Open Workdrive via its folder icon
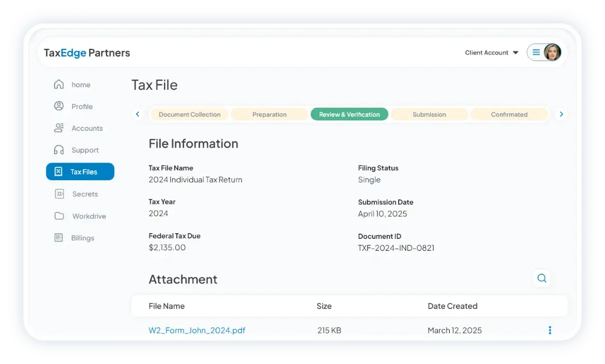This screenshot has width=605, height=364. pyautogui.click(x=60, y=216)
